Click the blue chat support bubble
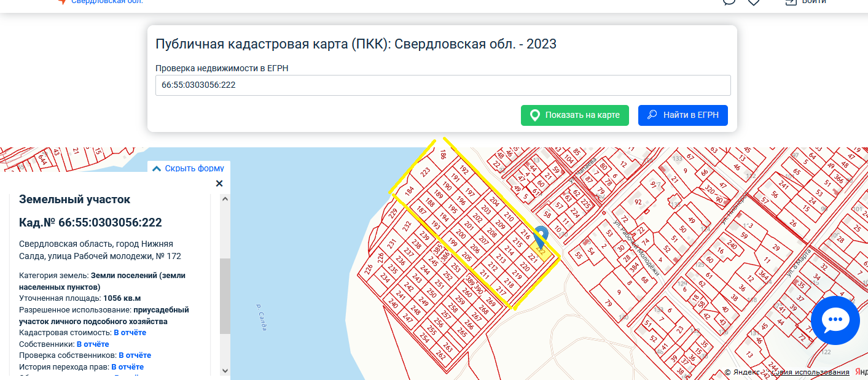868x380 pixels. (x=834, y=320)
